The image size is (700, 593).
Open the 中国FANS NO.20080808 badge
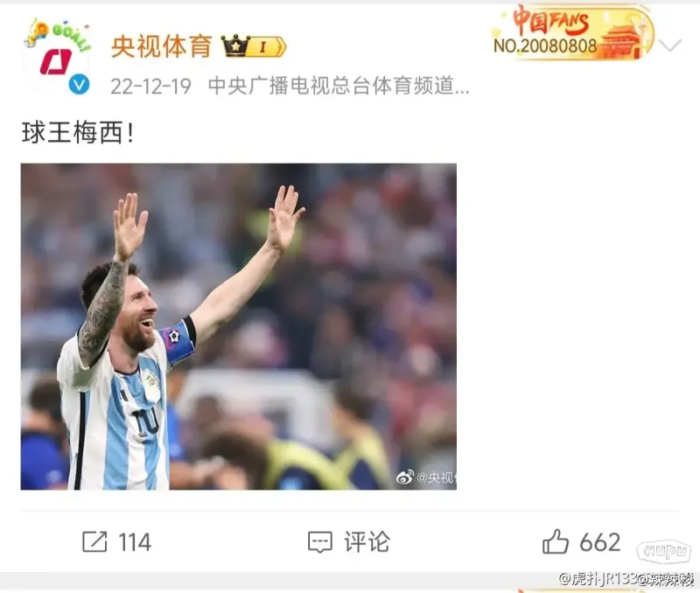click(x=572, y=32)
